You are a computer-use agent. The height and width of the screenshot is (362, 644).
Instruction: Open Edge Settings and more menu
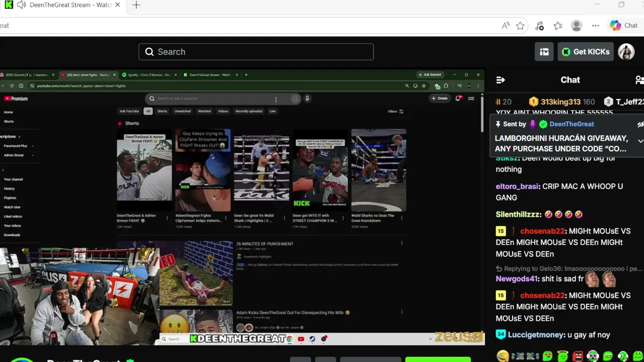pyautogui.click(x=595, y=26)
